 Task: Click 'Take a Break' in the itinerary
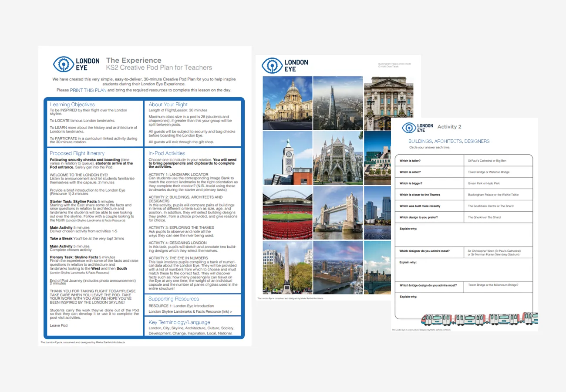pyautogui.click(x=61, y=239)
